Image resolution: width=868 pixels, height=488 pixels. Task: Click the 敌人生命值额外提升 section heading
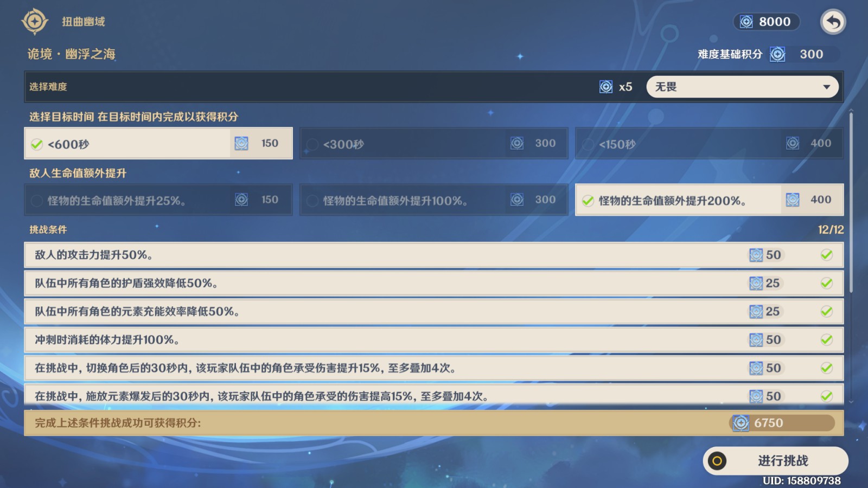pyautogui.click(x=78, y=173)
